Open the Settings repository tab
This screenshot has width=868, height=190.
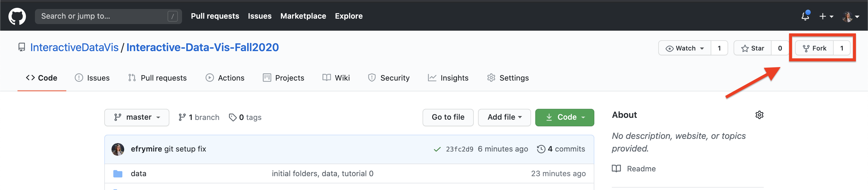508,78
